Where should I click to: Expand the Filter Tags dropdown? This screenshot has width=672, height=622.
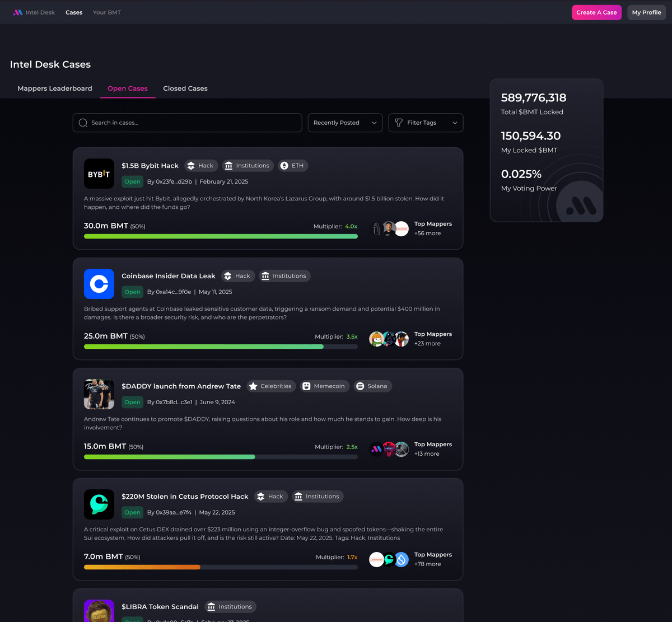click(426, 123)
